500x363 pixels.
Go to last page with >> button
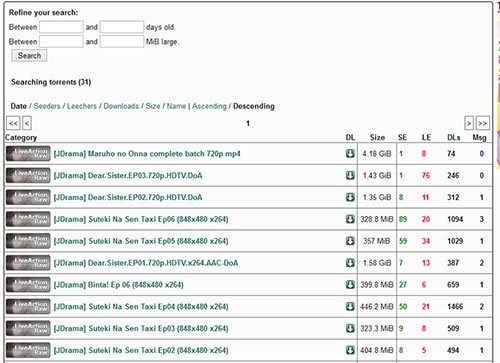[x=482, y=123]
